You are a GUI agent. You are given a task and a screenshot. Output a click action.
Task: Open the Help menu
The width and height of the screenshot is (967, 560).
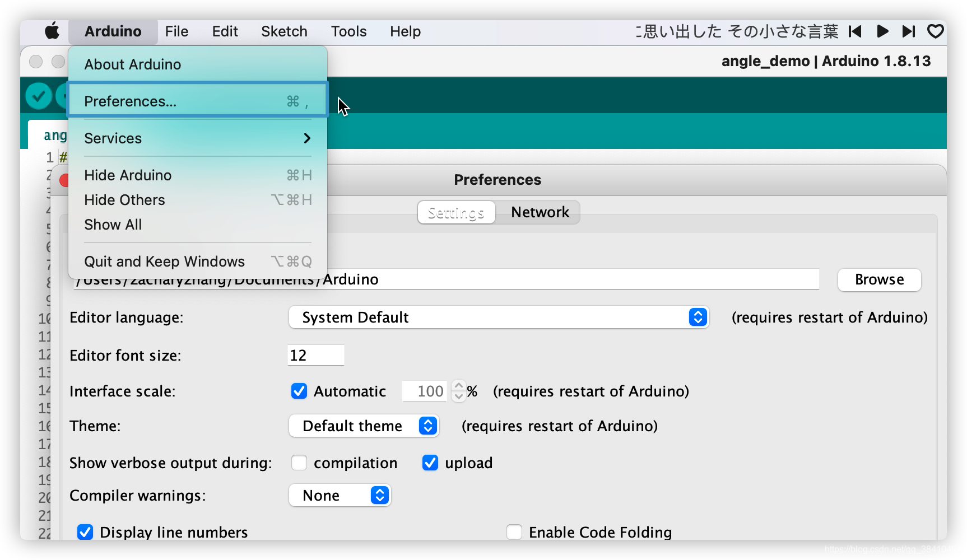click(405, 31)
